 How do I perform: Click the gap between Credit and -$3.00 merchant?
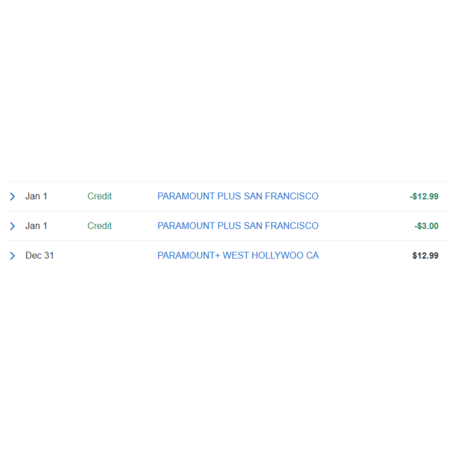click(x=134, y=226)
